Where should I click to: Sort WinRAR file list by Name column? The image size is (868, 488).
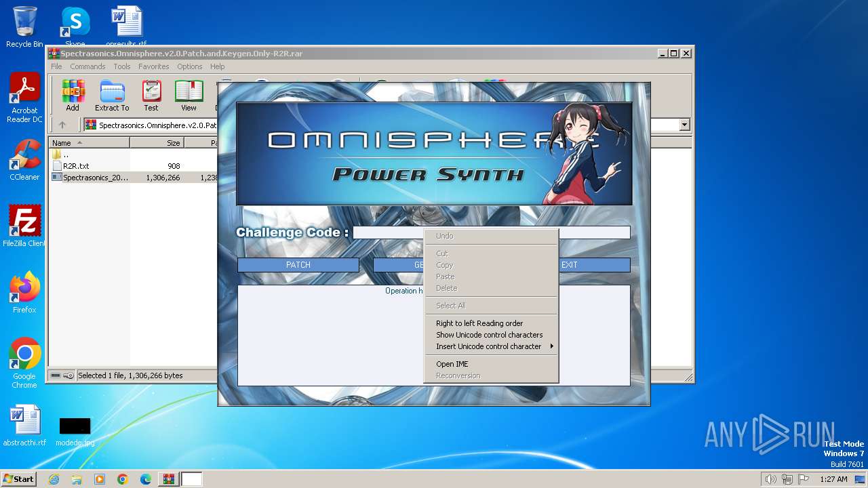89,143
